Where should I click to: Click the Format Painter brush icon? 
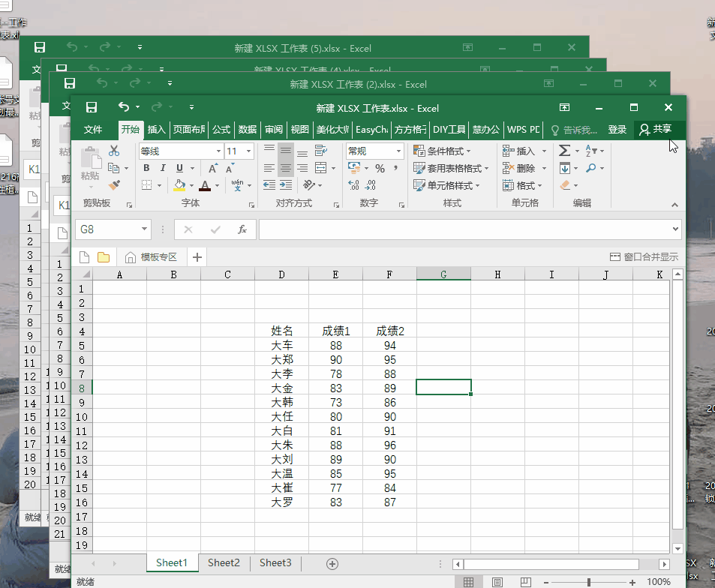114,185
